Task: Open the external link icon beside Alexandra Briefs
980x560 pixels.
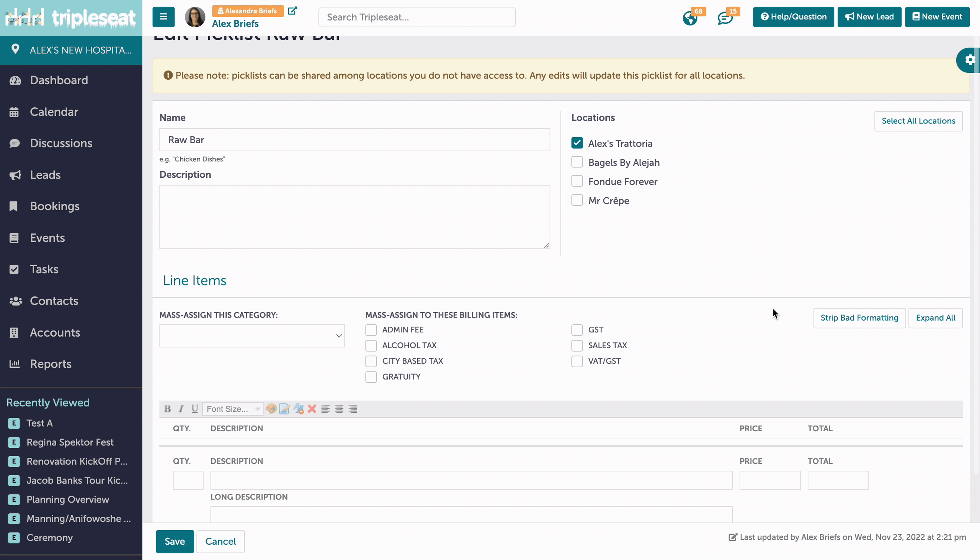Action: coord(292,11)
